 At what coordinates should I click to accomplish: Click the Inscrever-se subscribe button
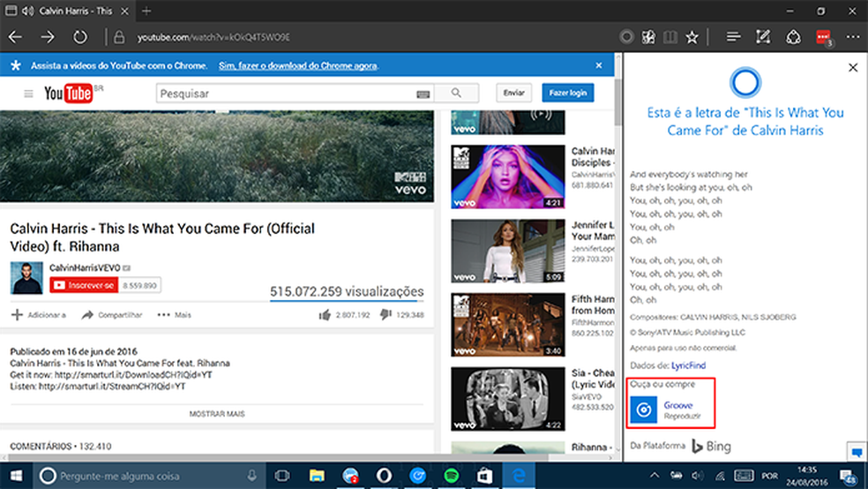[84, 285]
